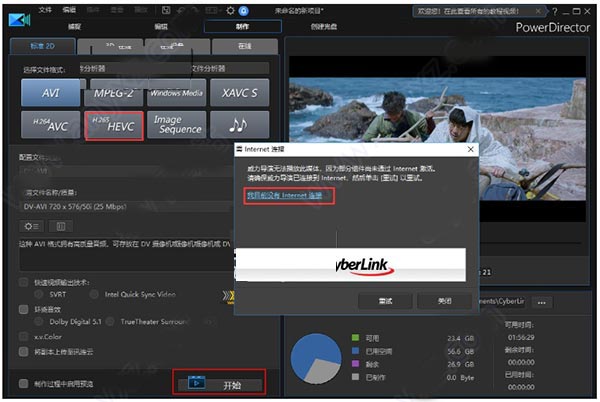The image size is (600, 402).
Task: Choose the H.265 HEVC file format
Action: [114, 125]
